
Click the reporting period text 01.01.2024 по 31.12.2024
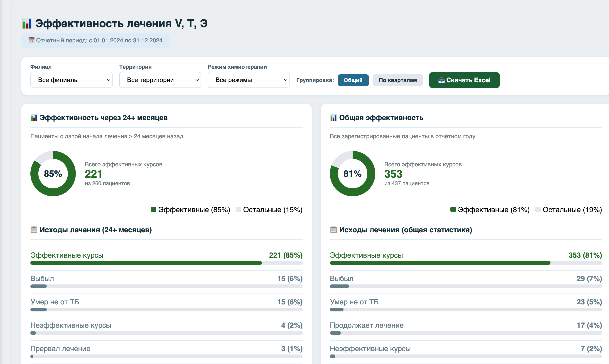tap(128, 41)
